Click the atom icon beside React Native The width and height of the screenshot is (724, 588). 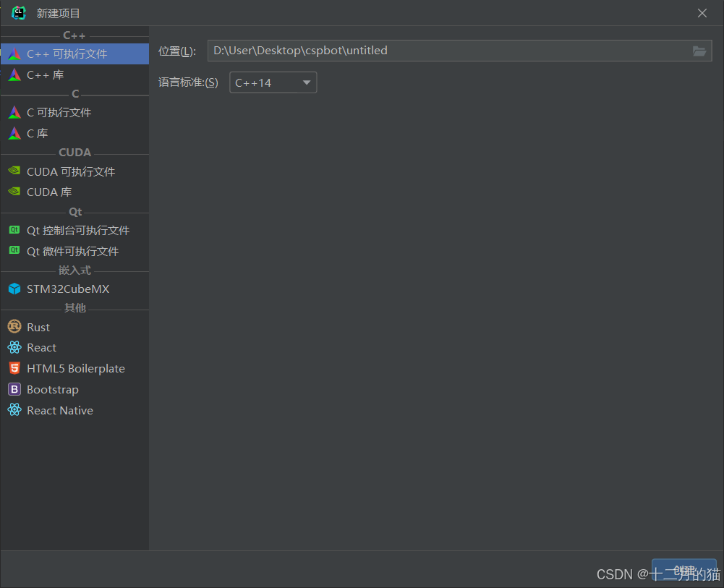click(x=14, y=409)
